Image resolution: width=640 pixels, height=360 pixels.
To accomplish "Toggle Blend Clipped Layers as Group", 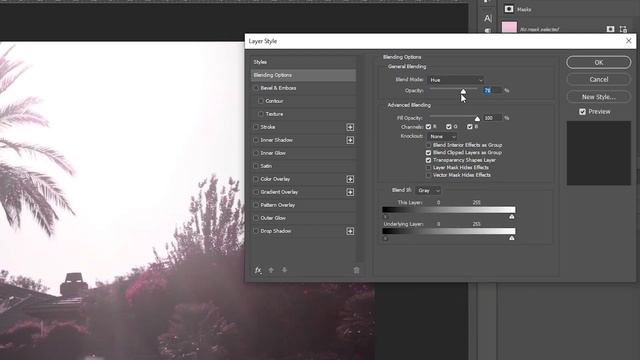I will click(428, 153).
